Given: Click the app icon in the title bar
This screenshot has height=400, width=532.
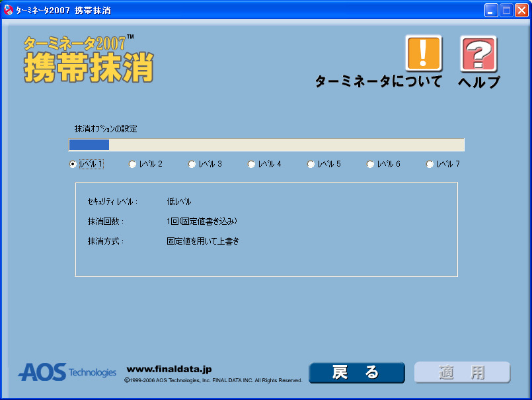Looking at the screenshot, I should pyautogui.click(x=8, y=10).
